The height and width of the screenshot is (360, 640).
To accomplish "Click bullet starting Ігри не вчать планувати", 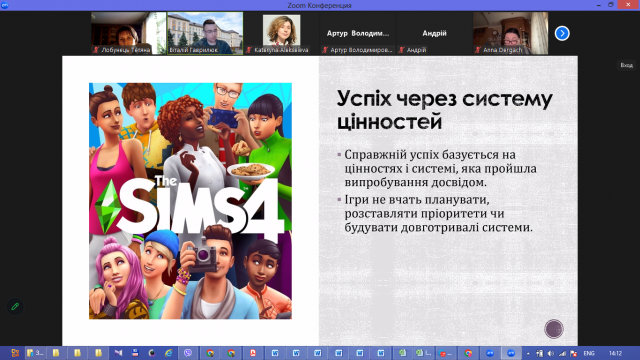I will click(438, 213).
